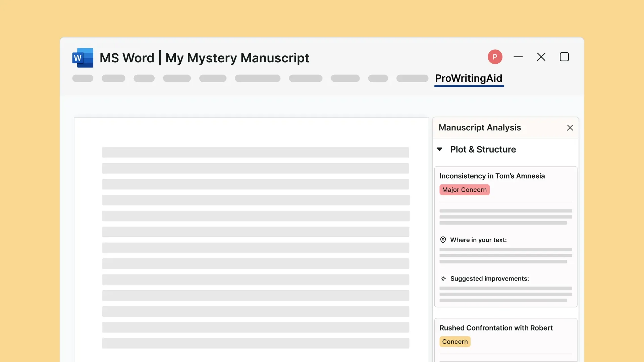
Task: Open the profile avatar labeled P
Action: (495, 57)
